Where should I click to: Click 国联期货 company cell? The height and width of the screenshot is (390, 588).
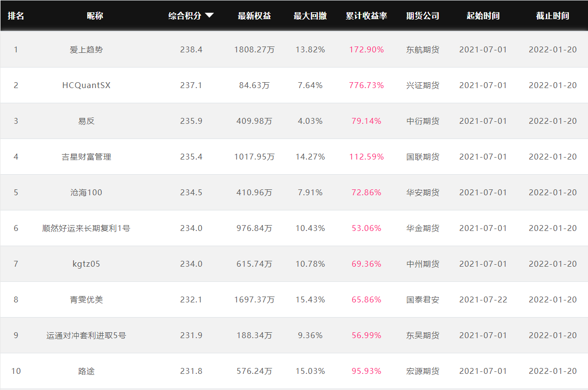click(x=423, y=157)
